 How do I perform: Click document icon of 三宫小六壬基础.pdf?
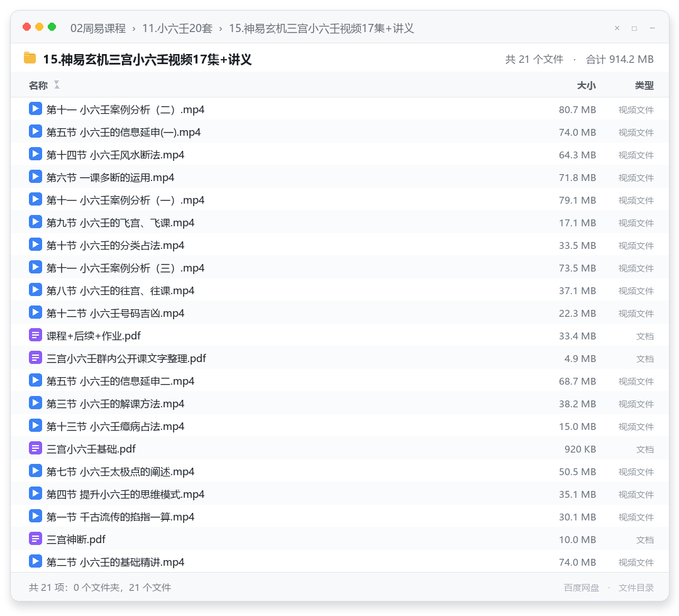[x=35, y=448]
